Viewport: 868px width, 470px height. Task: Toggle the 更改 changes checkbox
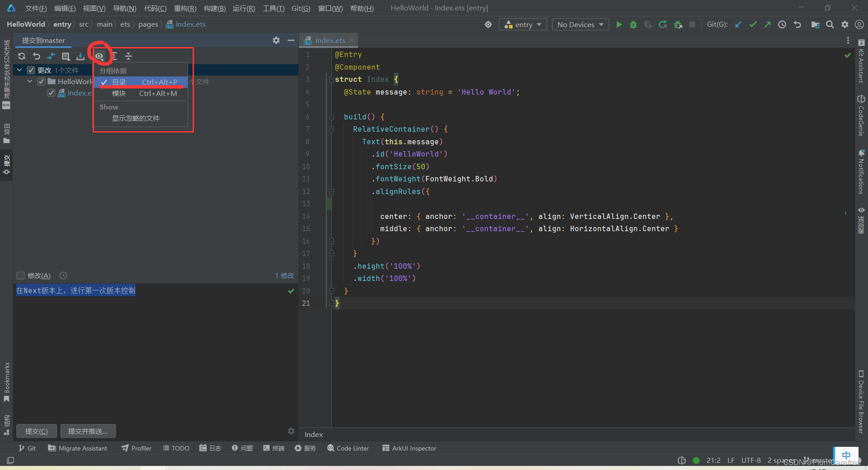pos(31,70)
